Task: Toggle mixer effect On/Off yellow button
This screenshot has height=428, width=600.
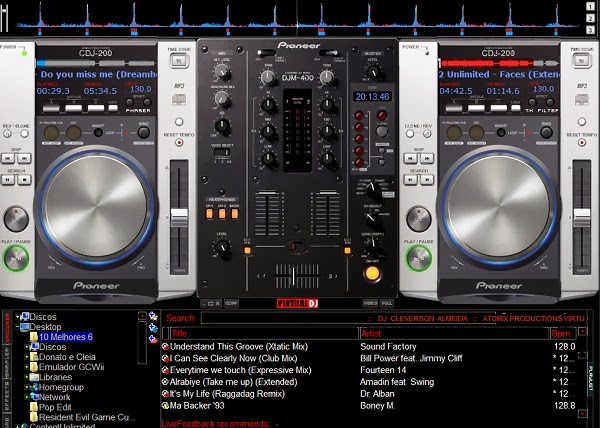Action: pos(372,273)
